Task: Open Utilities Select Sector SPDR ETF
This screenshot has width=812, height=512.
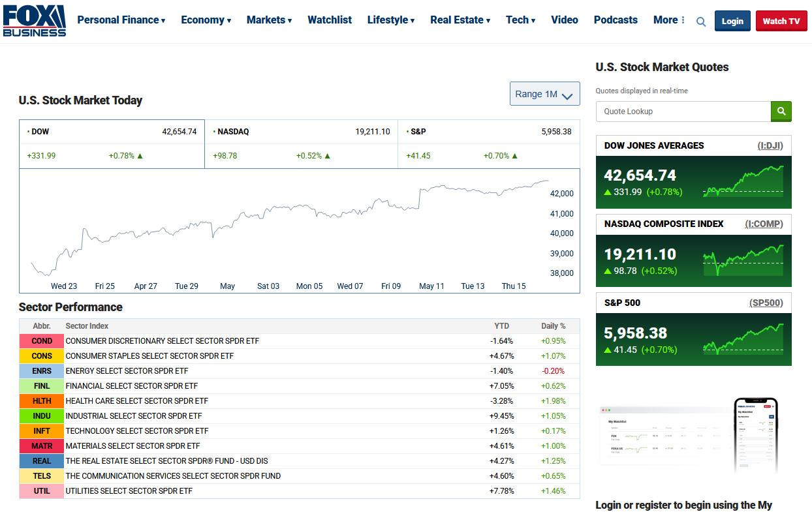Action: point(129,491)
